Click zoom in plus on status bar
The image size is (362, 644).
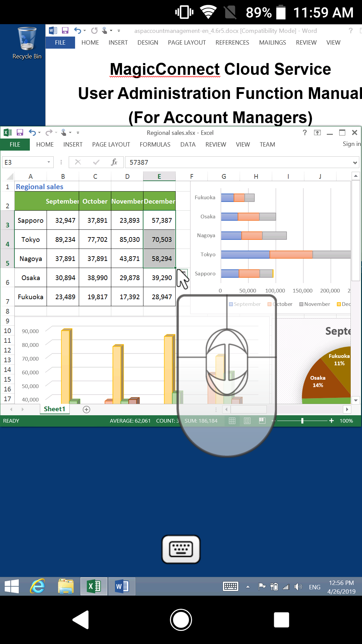point(331,421)
